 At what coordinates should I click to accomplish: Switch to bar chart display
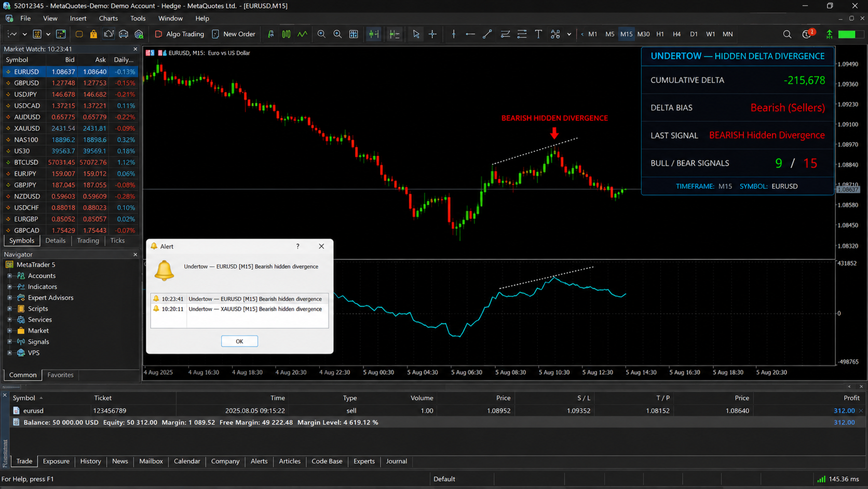[270, 34]
